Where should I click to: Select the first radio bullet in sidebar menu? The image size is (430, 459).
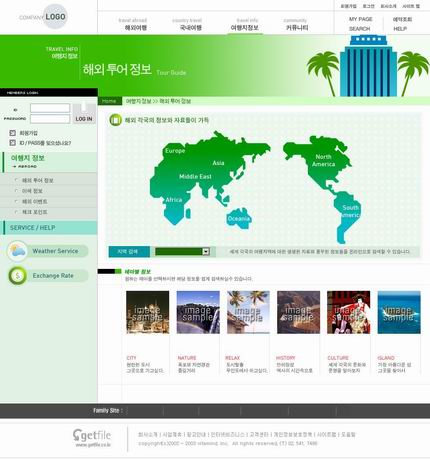point(16,180)
